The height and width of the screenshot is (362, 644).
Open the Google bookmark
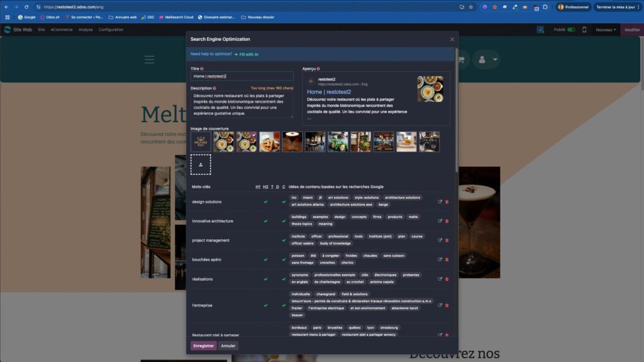click(x=26, y=17)
